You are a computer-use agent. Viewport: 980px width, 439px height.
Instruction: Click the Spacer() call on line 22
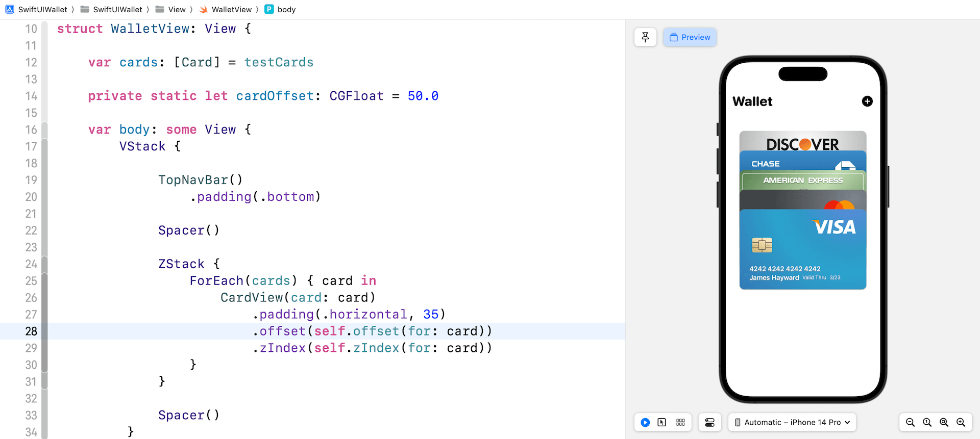[x=189, y=230]
